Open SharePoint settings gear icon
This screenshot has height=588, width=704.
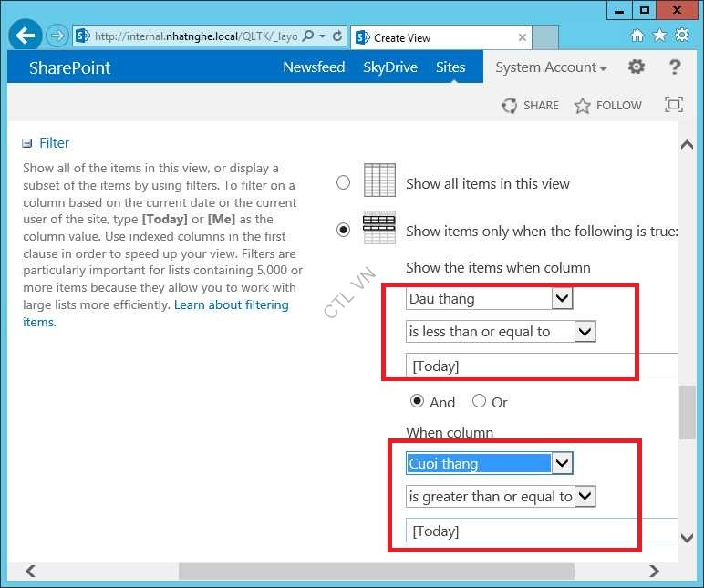637,67
